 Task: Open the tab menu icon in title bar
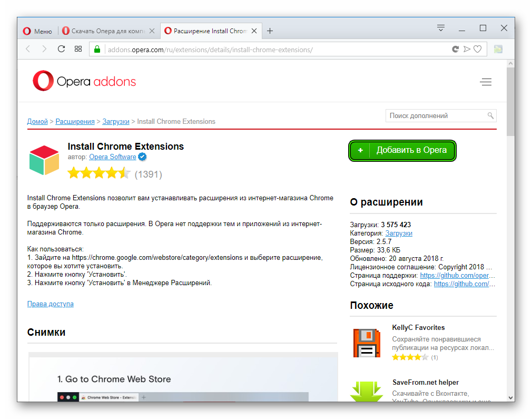pyautogui.click(x=441, y=28)
